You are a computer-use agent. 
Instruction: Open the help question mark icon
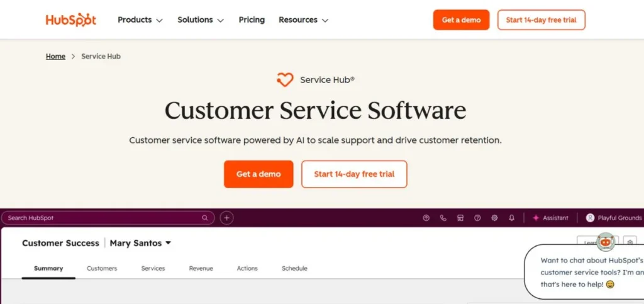point(477,218)
